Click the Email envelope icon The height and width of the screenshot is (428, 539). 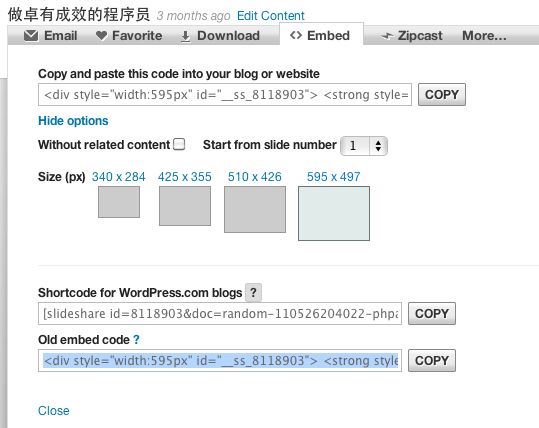pos(31,35)
